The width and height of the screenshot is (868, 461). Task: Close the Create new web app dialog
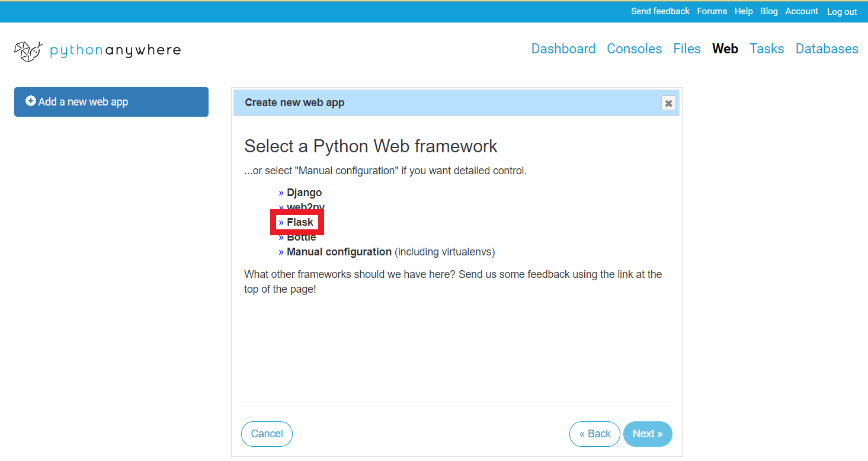coord(668,103)
